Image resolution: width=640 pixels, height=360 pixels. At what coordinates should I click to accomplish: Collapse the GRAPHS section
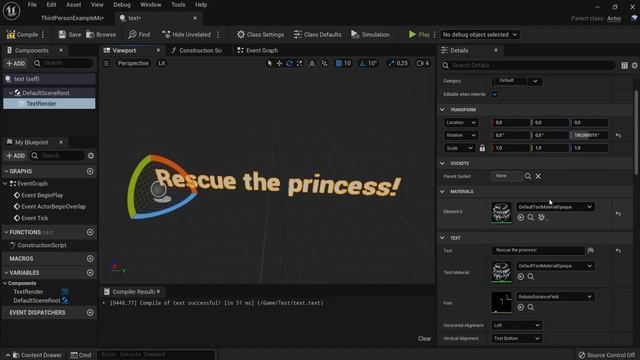point(6,171)
